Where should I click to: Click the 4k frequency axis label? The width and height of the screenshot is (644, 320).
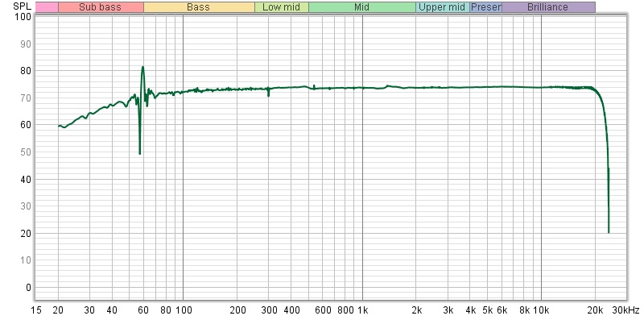click(x=471, y=310)
